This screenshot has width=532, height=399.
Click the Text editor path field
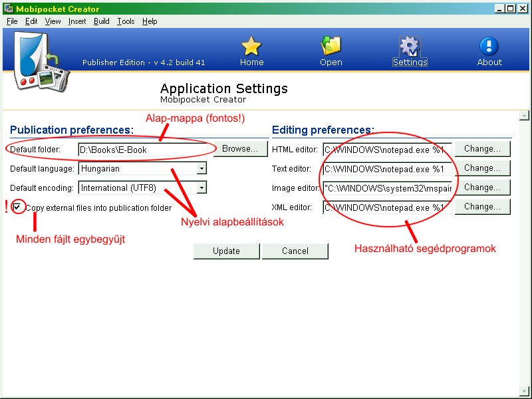[388, 169]
